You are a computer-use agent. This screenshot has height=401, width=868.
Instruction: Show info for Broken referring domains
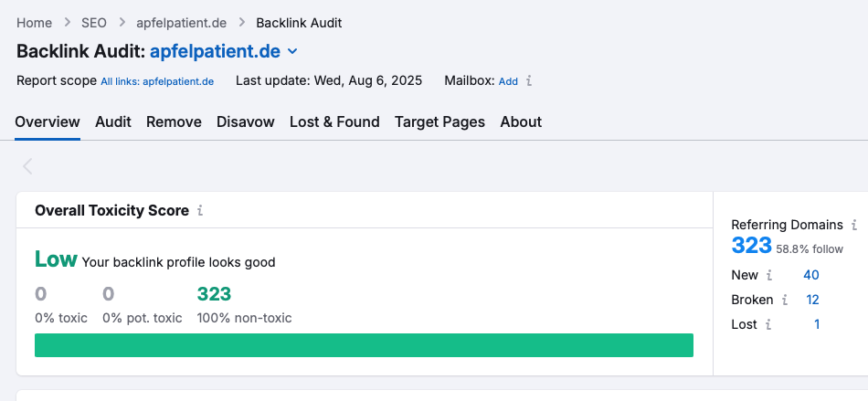click(x=785, y=300)
